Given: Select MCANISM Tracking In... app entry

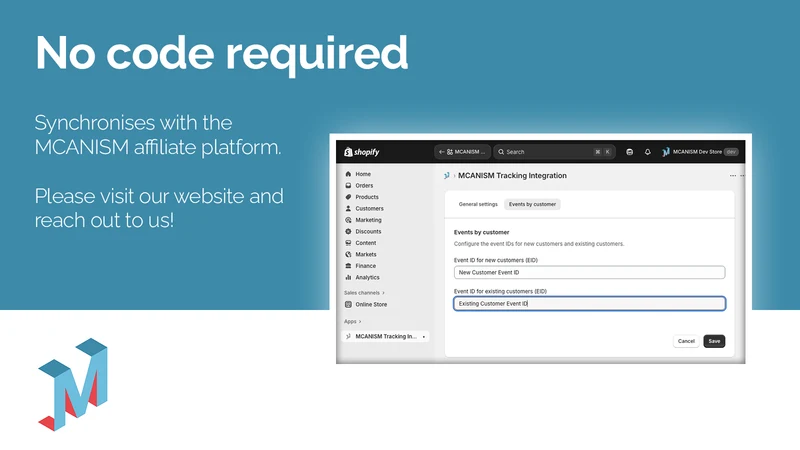Looking at the screenshot, I should (385, 336).
